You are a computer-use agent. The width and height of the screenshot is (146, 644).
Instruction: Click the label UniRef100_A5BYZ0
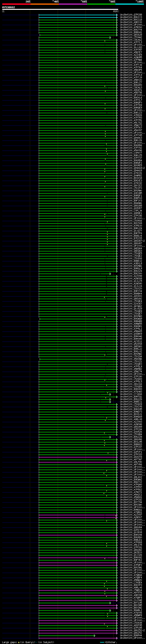tap(131, 80)
